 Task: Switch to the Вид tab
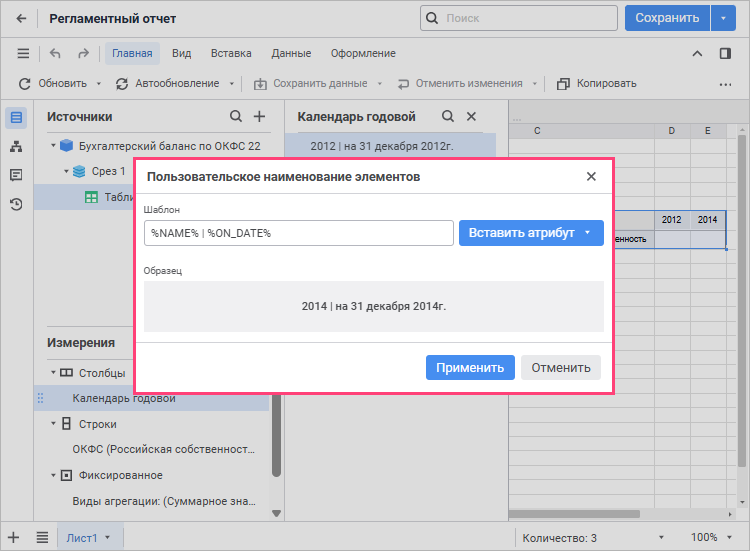coord(182,53)
